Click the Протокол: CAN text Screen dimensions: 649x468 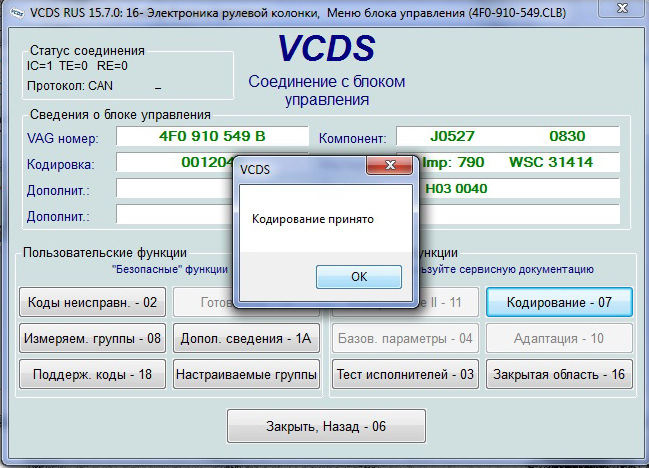(x=70, y=86)
